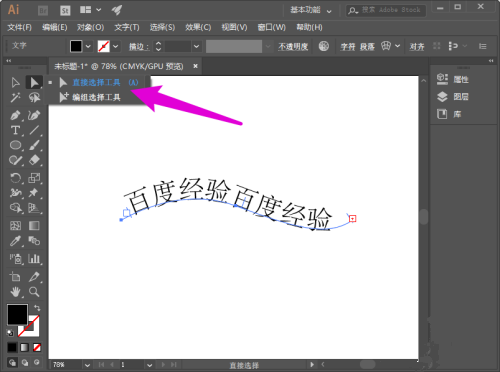Adjust the stroke weight stepper arrows
500x372 pixels.
158,46
